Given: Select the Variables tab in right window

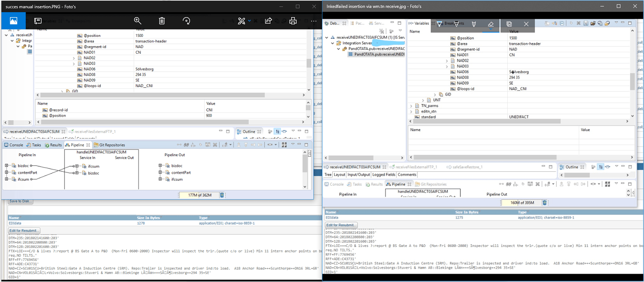Looking at the screenshot, I should [419, 23].
